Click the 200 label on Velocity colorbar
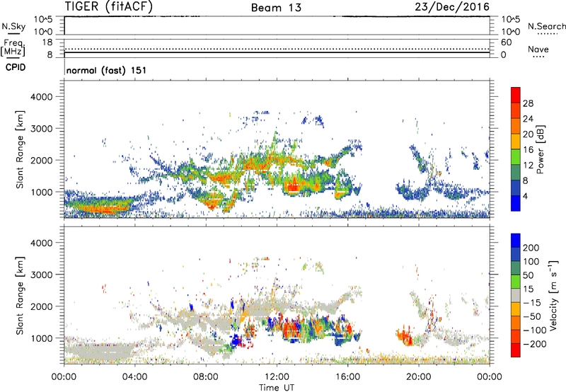 [x=531, y=248]
